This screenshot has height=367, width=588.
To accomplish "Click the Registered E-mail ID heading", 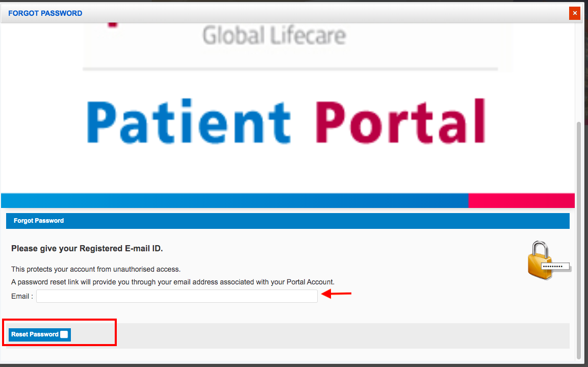I will click(87, 249).
